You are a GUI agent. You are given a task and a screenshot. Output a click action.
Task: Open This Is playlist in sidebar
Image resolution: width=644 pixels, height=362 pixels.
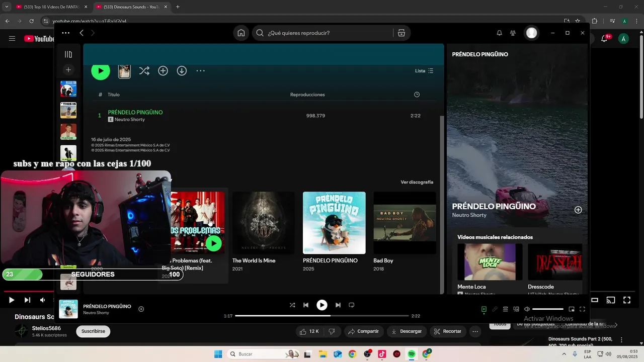click(x=68, y=110)
